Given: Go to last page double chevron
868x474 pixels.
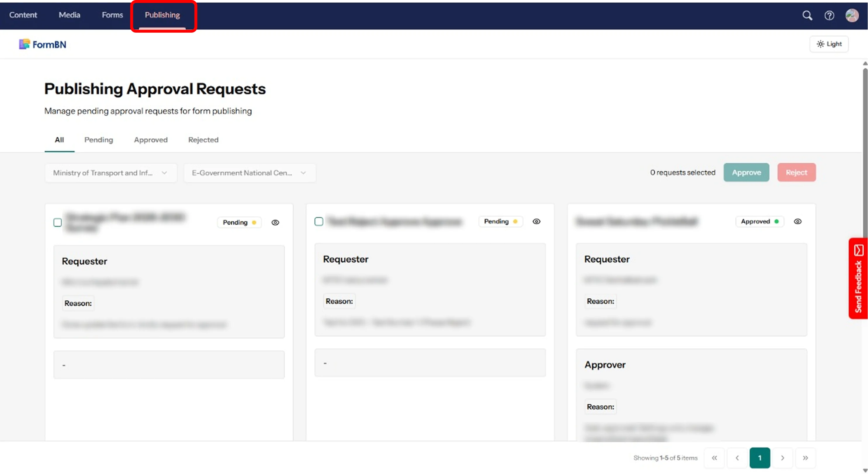Looking at the screenshot, I should coord(805,458).
